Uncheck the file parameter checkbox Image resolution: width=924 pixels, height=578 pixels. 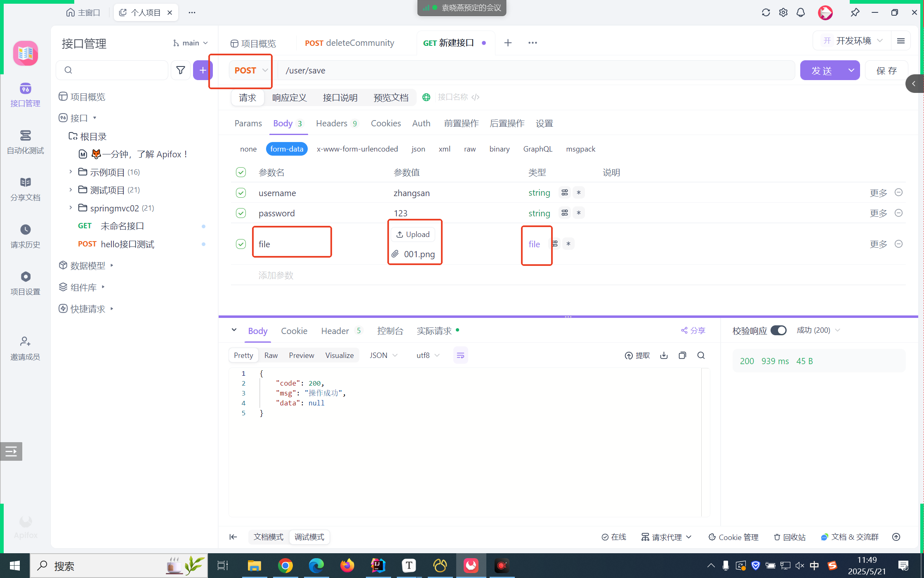pos(241,244)
